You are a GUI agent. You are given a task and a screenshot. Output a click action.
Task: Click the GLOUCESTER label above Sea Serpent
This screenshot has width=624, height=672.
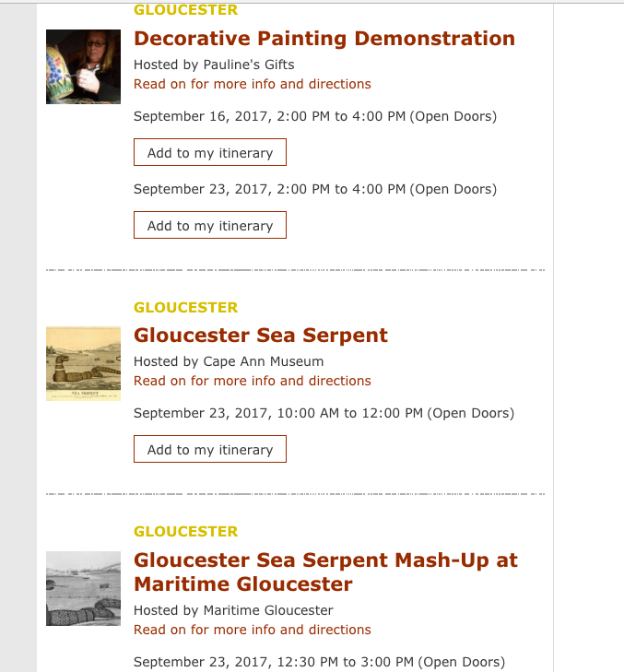185,307
